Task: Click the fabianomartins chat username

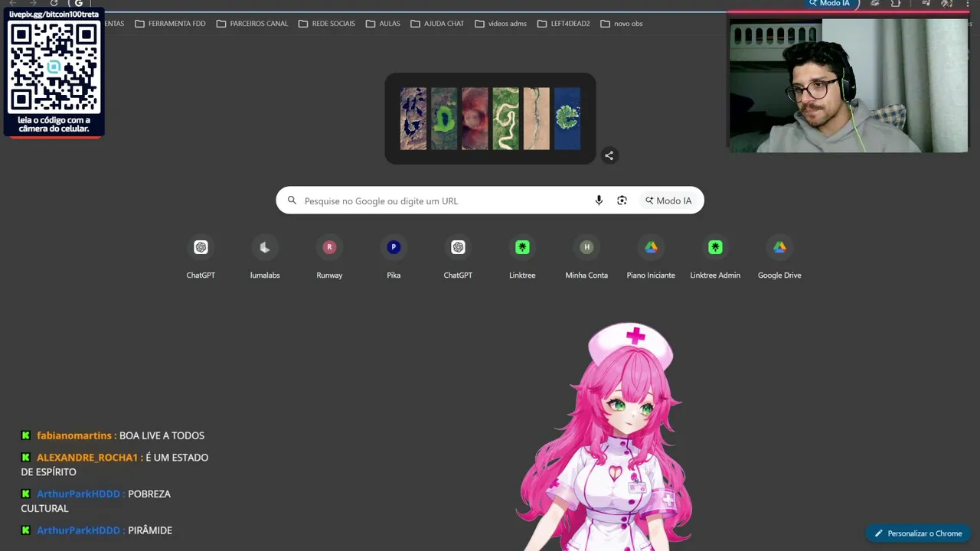Action: 74,435
